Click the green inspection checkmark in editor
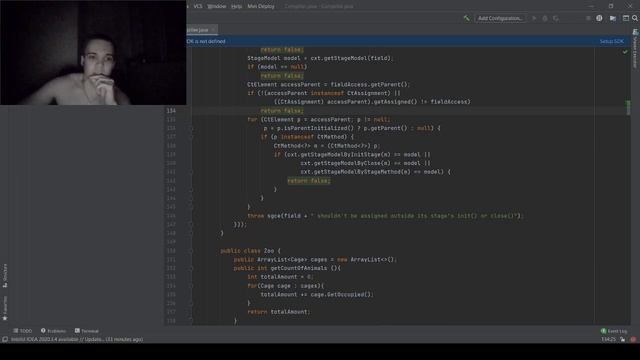 (x=625, y=51)
